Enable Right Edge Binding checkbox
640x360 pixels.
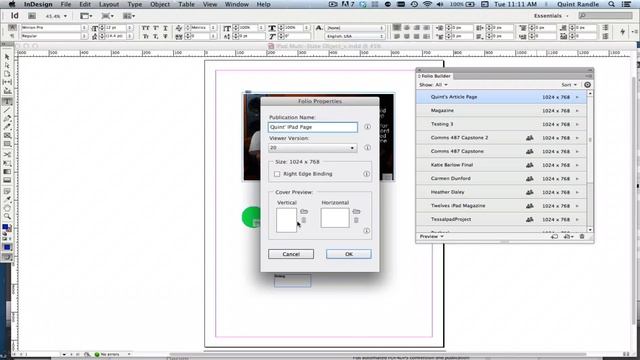(x=277, y=174)
